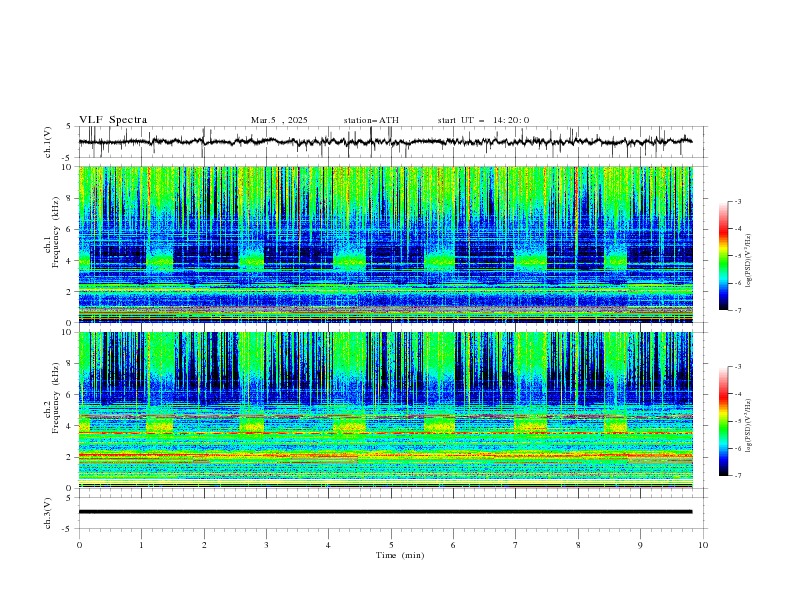Click the lower PSD color scale bar
792x612 pixels.
(x=724, y=421)
